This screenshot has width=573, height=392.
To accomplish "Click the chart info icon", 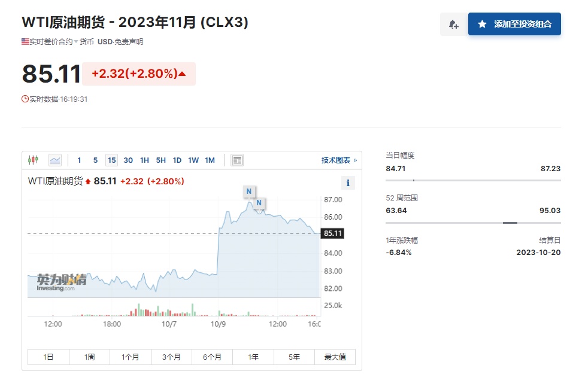I will coord(348,183).
